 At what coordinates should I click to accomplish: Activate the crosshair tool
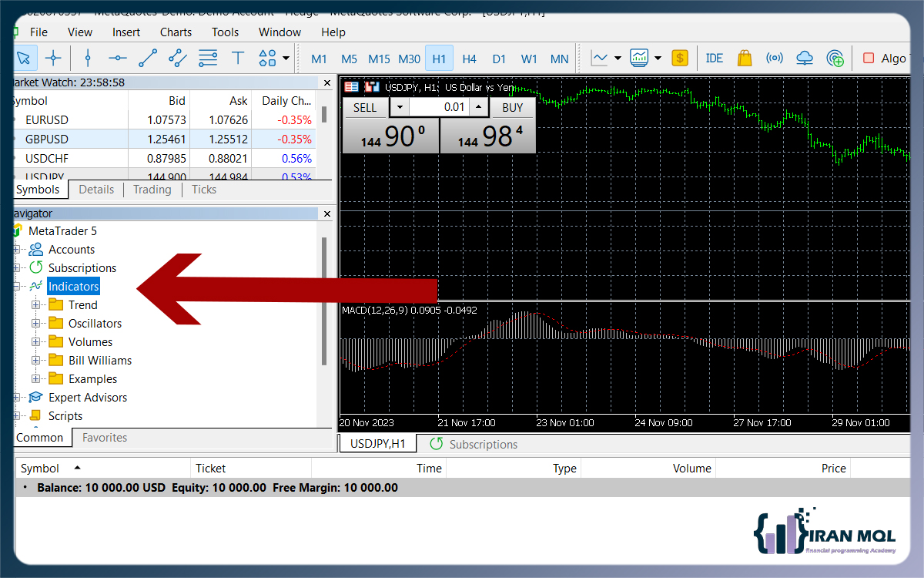[53, 58]
